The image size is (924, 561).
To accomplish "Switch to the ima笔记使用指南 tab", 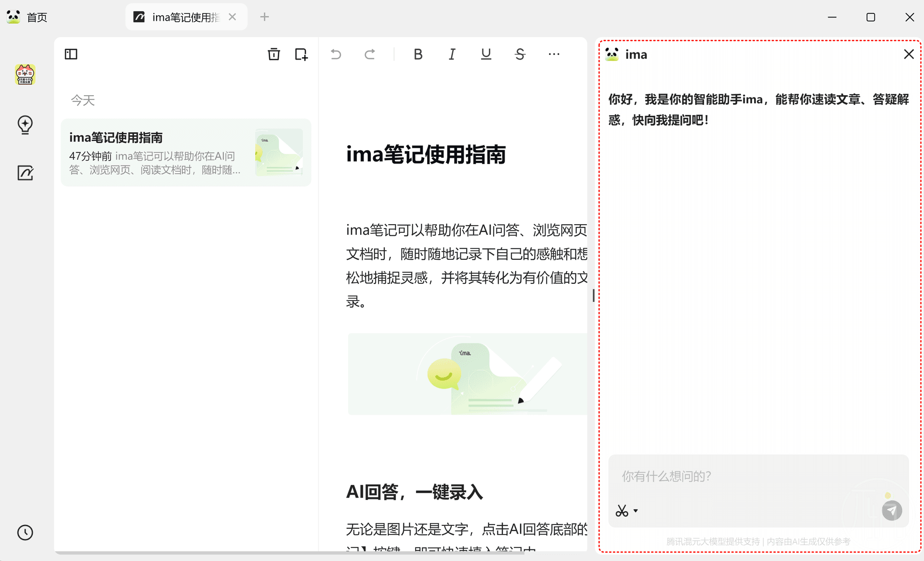I will [x=186, y=17].
